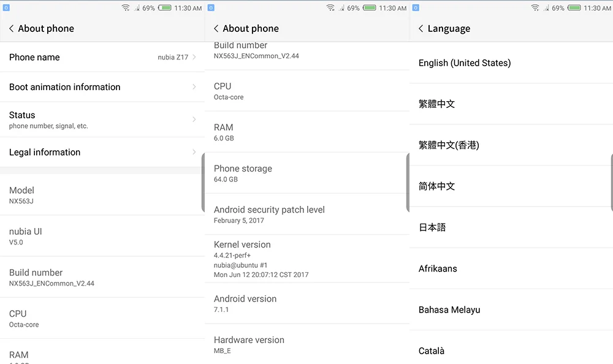Tap Phone storage 64.0 GB entry
The width and height of the screenshot is (613, 364).
(307, 173)
